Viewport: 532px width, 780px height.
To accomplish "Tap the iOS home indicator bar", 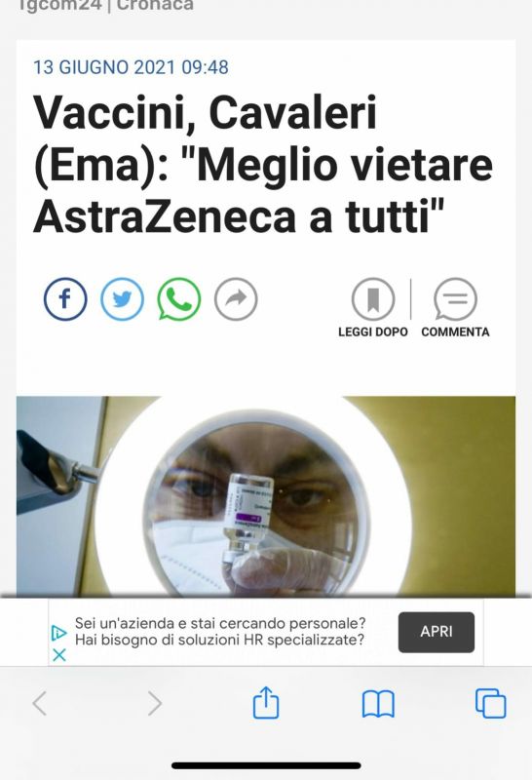I will 266,765.
